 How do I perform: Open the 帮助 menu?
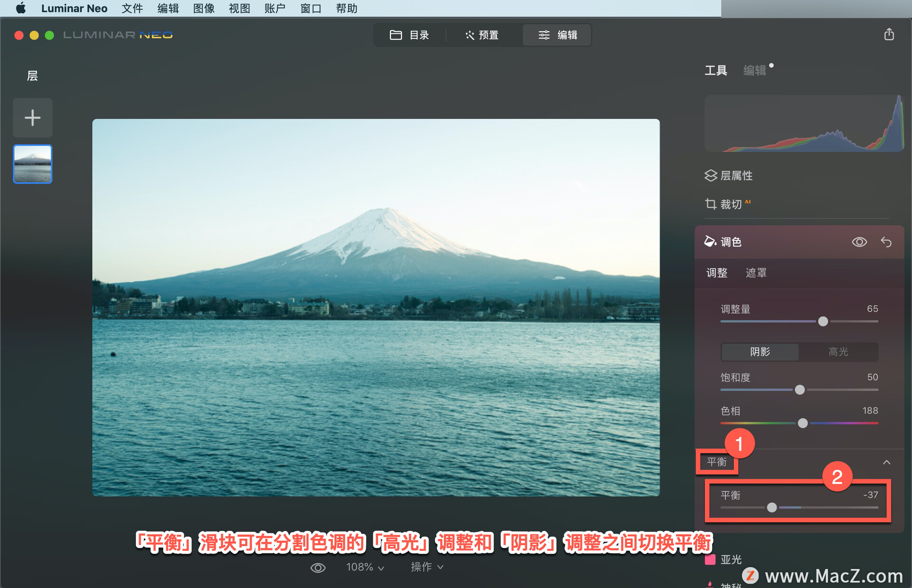tap(346, 8)
